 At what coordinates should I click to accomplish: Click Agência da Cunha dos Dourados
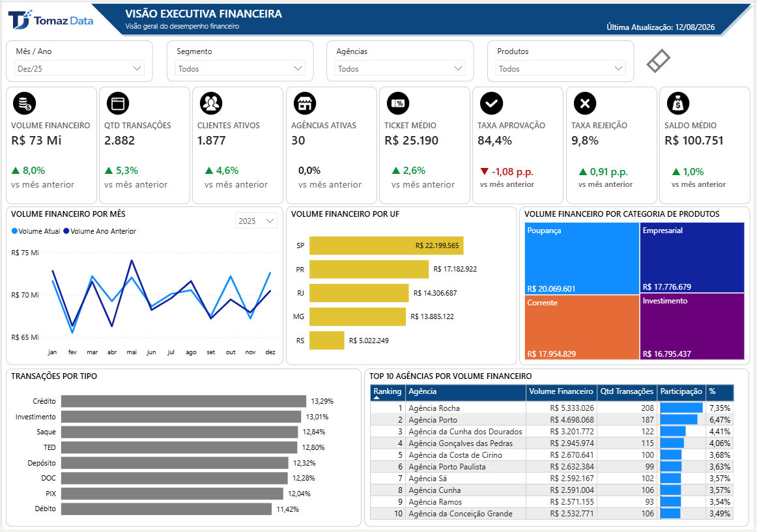tap(465, 432)
